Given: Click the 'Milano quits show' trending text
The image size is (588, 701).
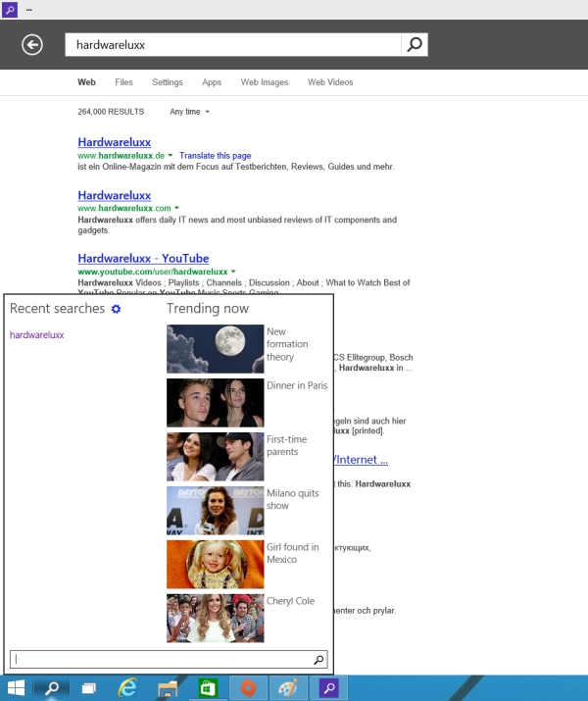Looking at the screenshot, I should tap(293, 499).
